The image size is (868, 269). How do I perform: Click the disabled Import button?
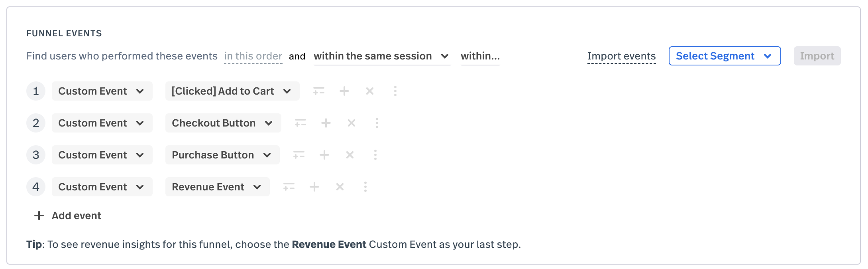pyautogui.click(x=817, y=56)
